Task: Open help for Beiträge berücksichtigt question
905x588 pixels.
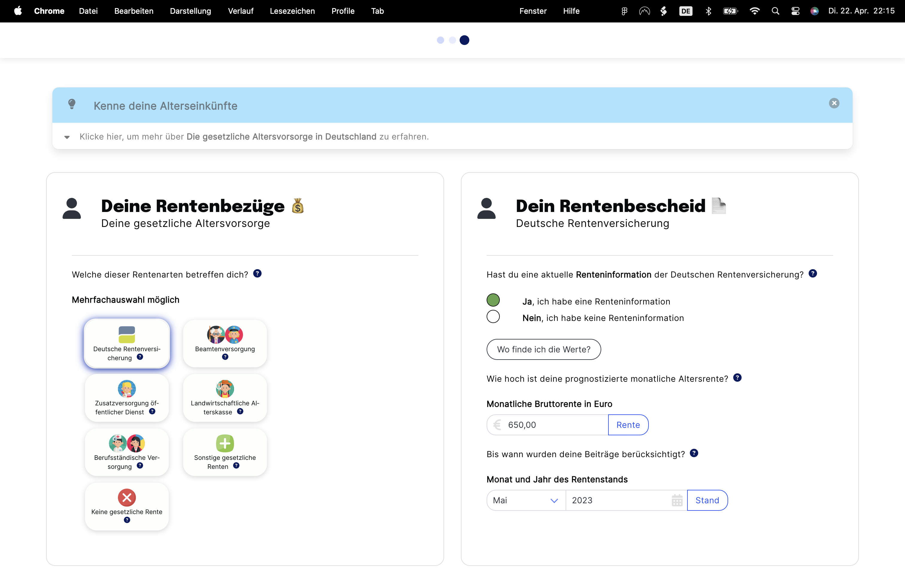Action: coord(694,453)
